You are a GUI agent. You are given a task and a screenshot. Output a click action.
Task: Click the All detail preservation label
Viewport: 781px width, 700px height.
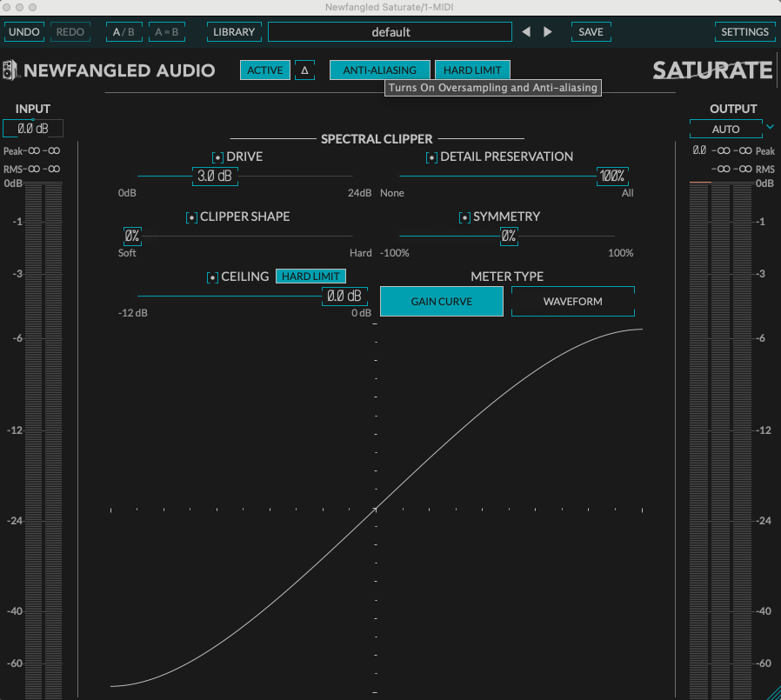[628, 193]
